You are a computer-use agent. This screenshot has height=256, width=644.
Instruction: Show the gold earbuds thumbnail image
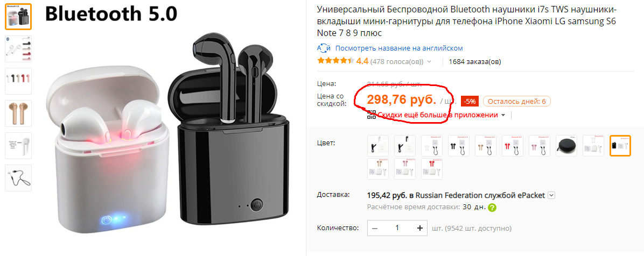pyautogui.click(x=18, y=113)
